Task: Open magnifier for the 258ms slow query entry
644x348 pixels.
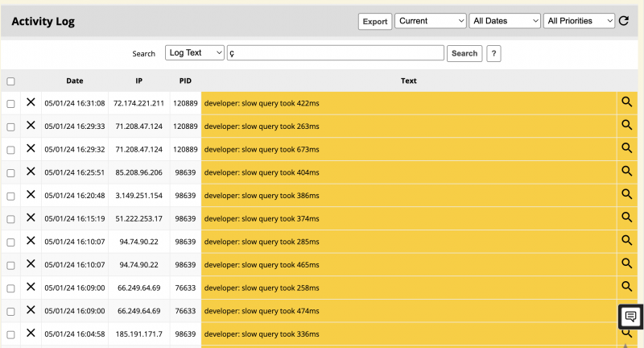Action: click(x=626, y=287)
